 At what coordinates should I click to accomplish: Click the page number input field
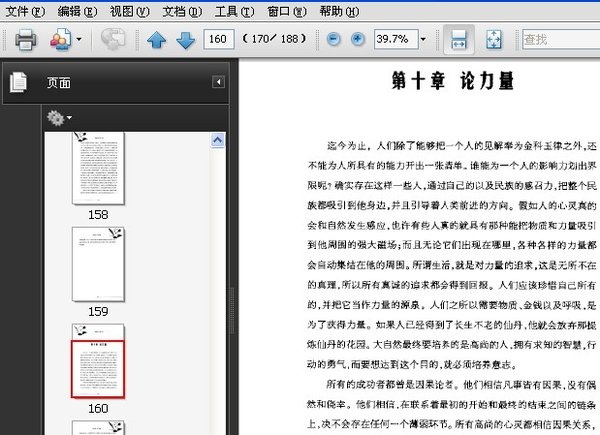(218, 40)
